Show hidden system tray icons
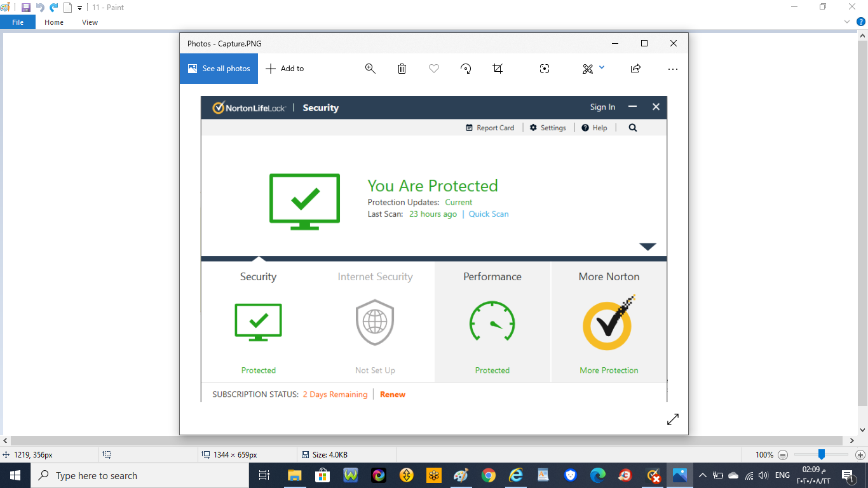 click(702, 475)
